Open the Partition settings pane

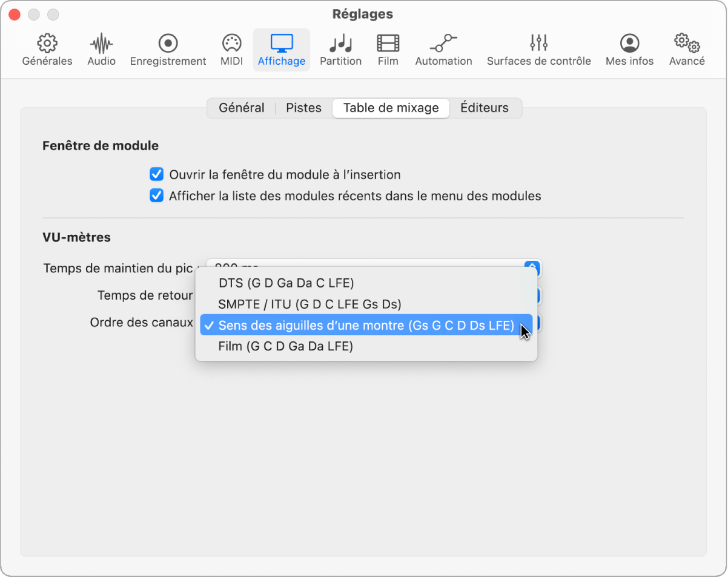click(x=340, y=50)
